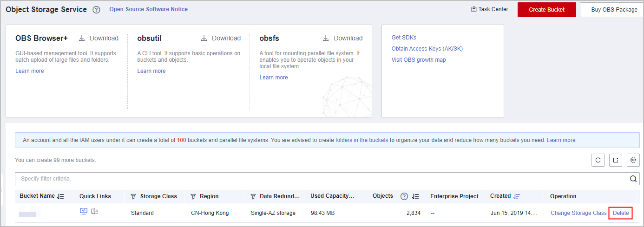
Task: Click the search magnifier icon
Action: pos(633,179)
